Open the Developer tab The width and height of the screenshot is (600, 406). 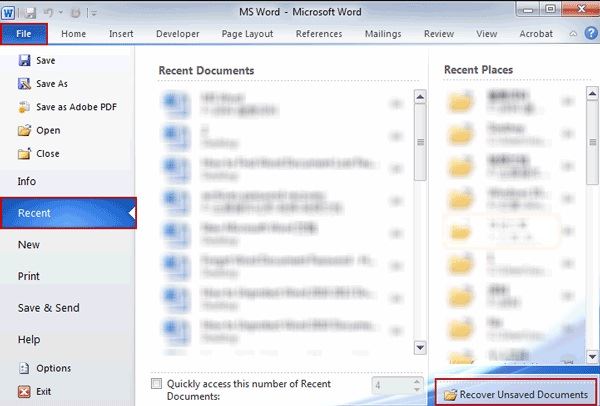coord(178,34)
